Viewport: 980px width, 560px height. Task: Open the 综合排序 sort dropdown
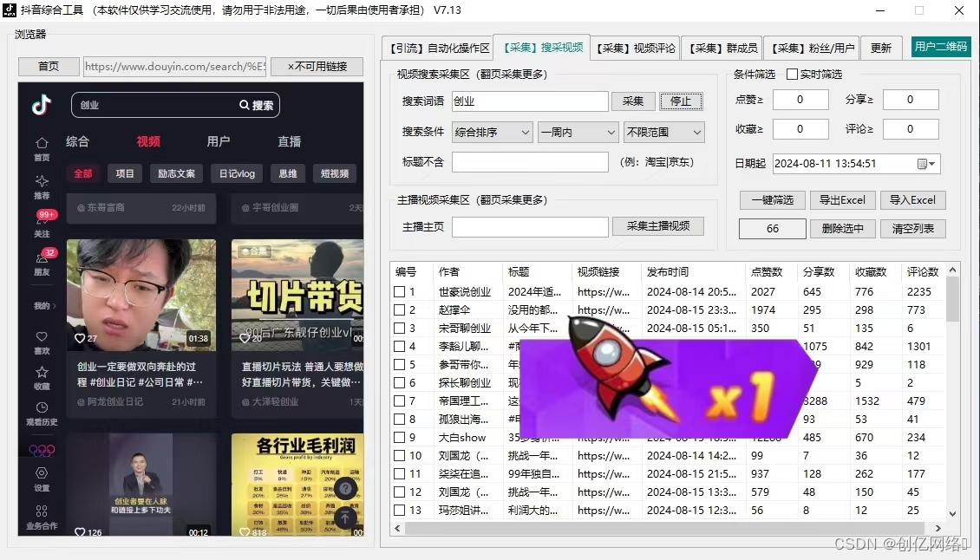[493, 132]
